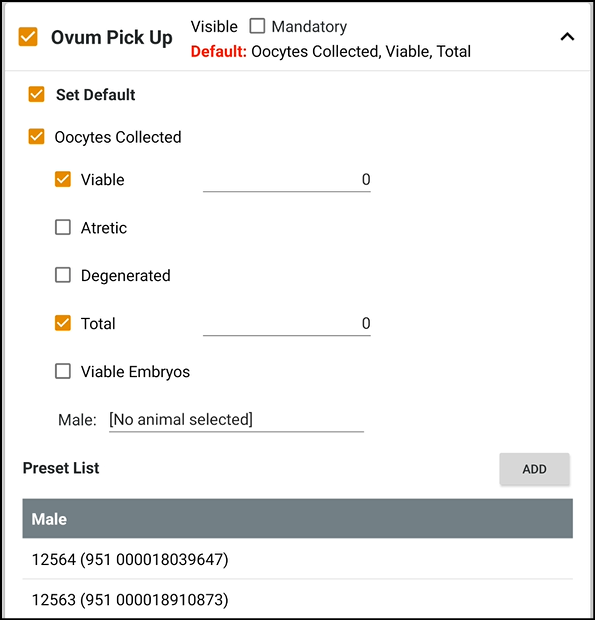Open the Male animal selection field
This screenshot has width=595, height=620.
point(236,420)
